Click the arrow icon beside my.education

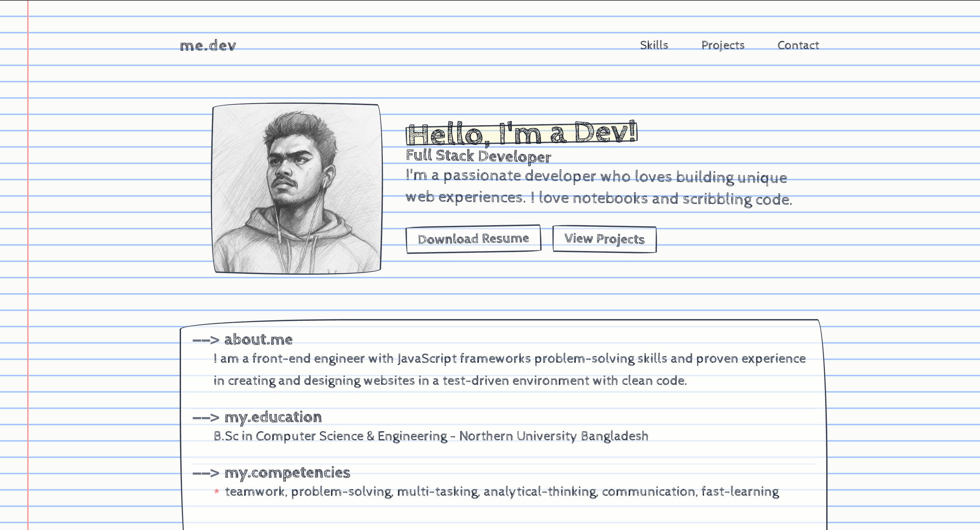point(206,418)
